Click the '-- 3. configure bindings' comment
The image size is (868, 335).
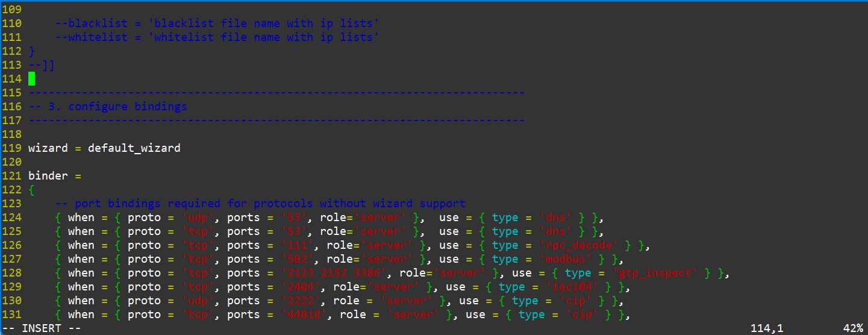pyautogui.click(x=108, y=107)
